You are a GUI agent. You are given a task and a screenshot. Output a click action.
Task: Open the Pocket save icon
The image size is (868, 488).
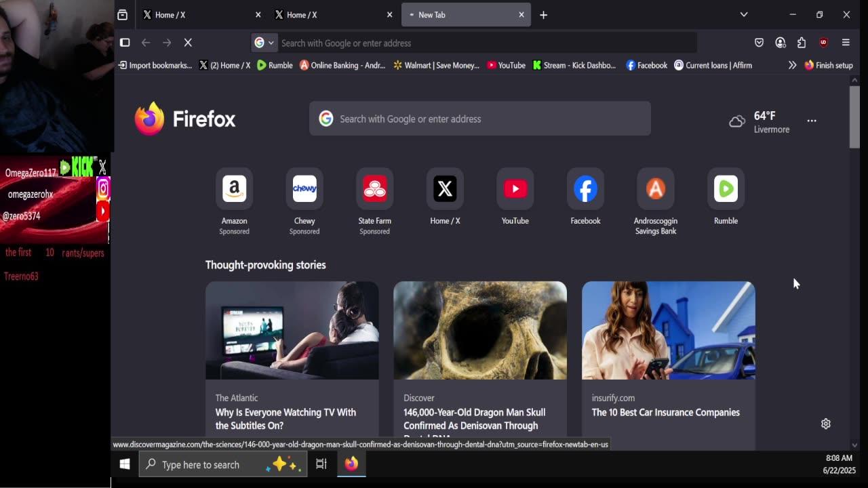(x=759, y=43)
